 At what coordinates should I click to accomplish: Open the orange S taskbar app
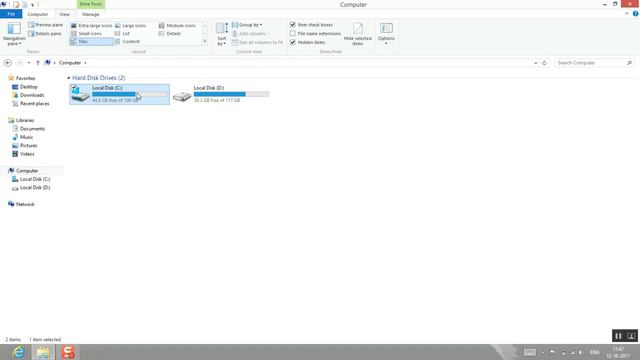pyautogui.click(x=68, y=352)
